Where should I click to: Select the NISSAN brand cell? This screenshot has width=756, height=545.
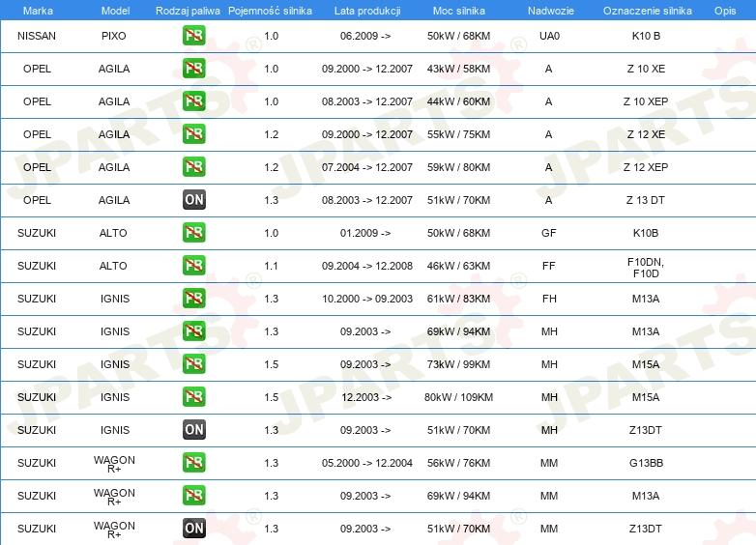[37, 36]
